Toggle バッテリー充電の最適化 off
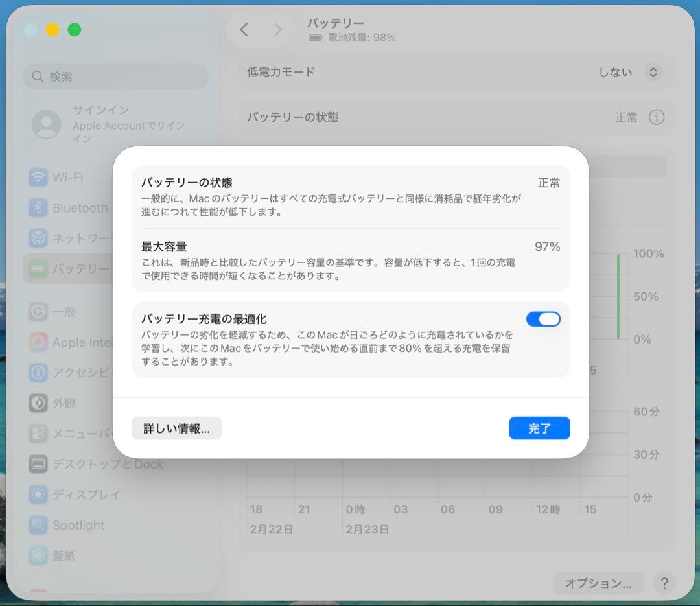The height and width of the screenshot is (606, 700). point(543,318)
